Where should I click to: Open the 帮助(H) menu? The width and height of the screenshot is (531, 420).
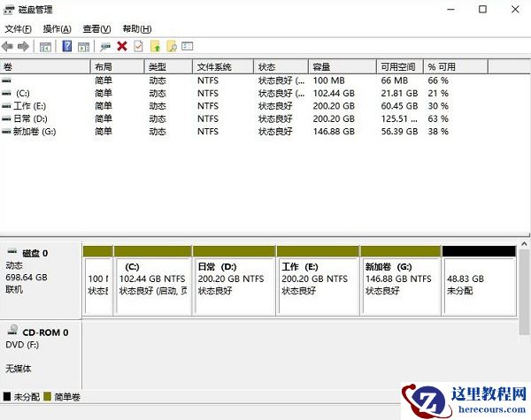pyautogui.click(x=137, y=29)
